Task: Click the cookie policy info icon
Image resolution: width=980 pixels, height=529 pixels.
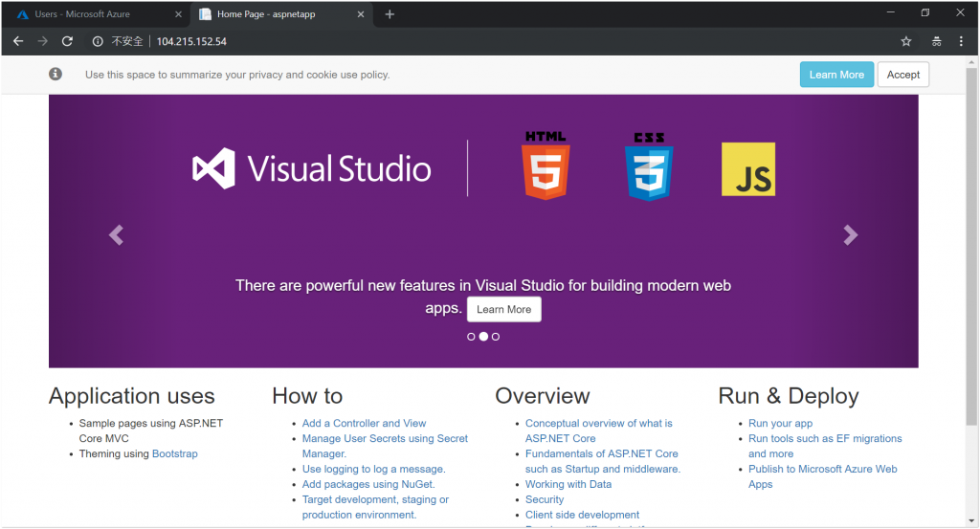Action: click(x=56, y=74)
